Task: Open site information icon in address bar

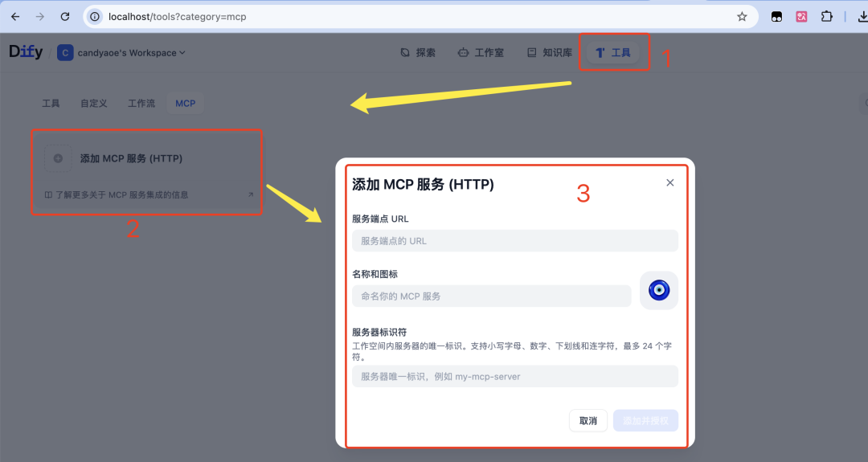Action: (x=95, y=17)
